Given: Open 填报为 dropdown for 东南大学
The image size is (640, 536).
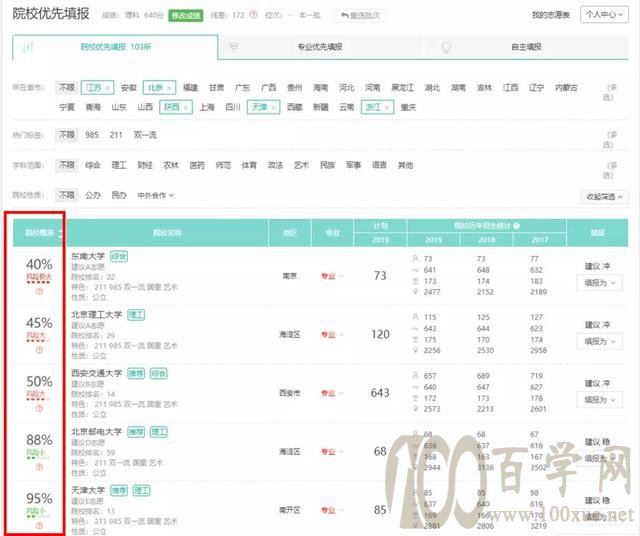Looking at the screenshot, I should click(x=600, y=283).
